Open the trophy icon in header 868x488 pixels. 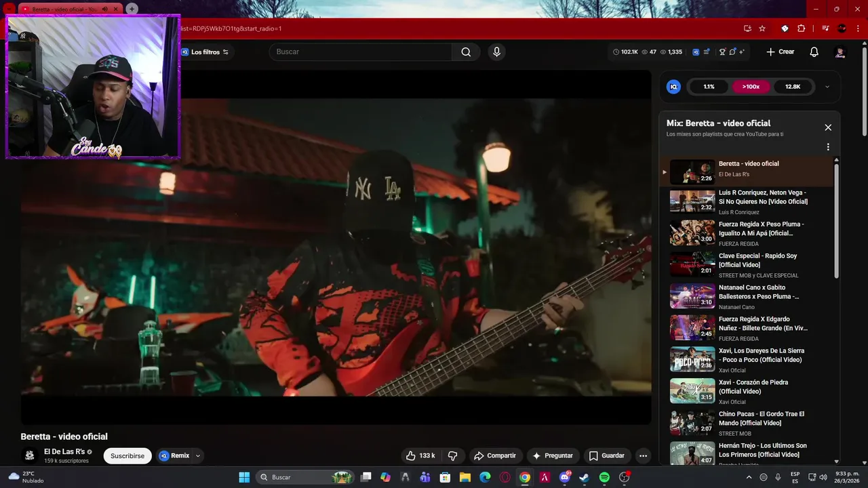click(x=722, y=52)
